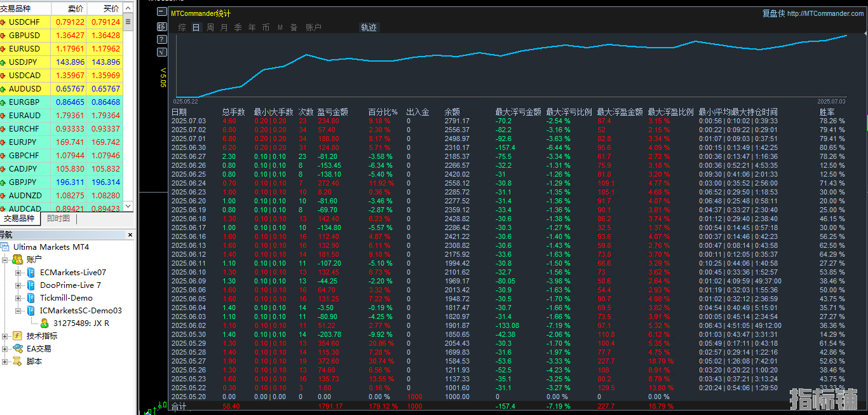Click the DooPrime-Live 7 server icon
The height and width of the screenshot is (415, 868).
31,285
